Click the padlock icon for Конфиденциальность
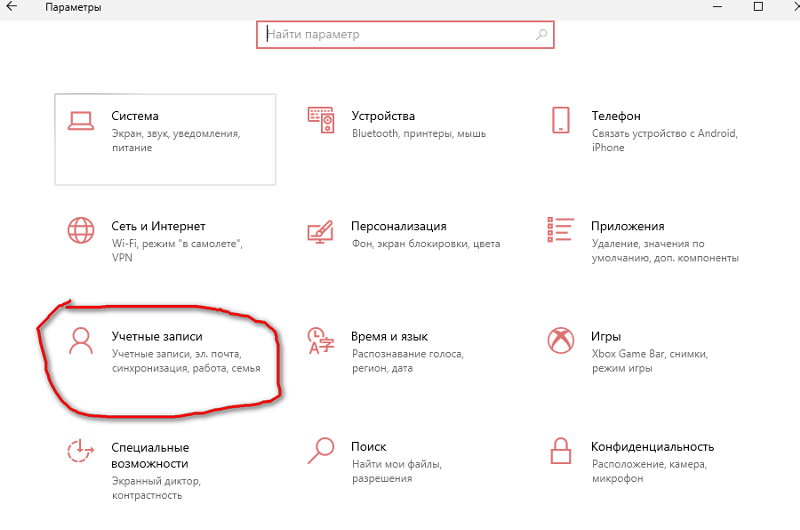This screenshot has width=800, height=530. pos(560,451)
